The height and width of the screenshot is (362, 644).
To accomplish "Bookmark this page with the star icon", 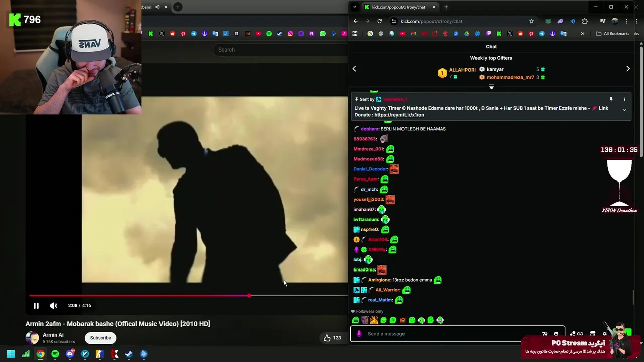I will pos(531,21).
